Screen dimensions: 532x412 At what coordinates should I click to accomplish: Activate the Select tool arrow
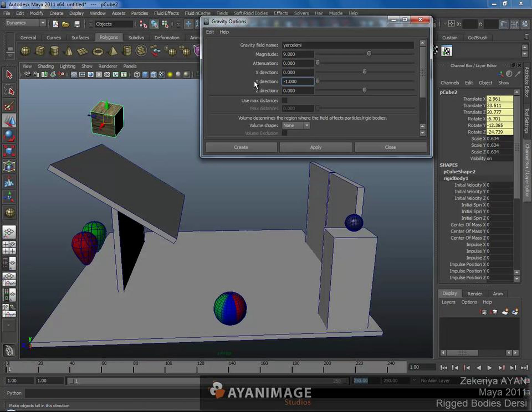[x=9, y=75]
